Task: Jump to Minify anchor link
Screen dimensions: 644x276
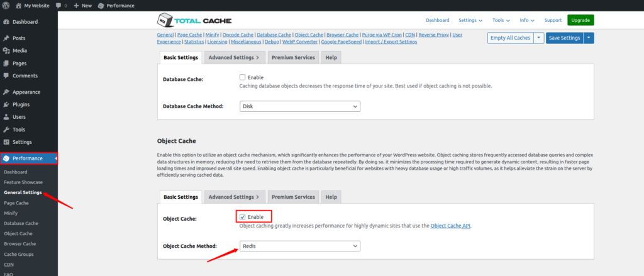Action: [213, 35]
